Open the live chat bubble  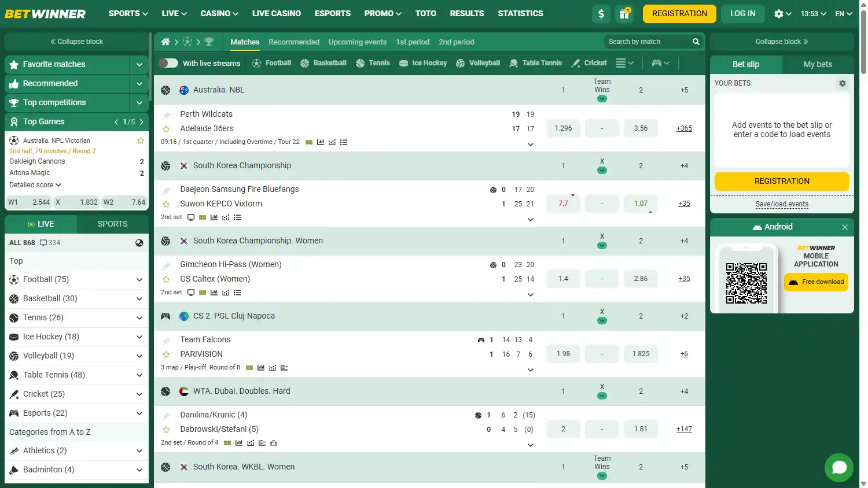point(839,468)
